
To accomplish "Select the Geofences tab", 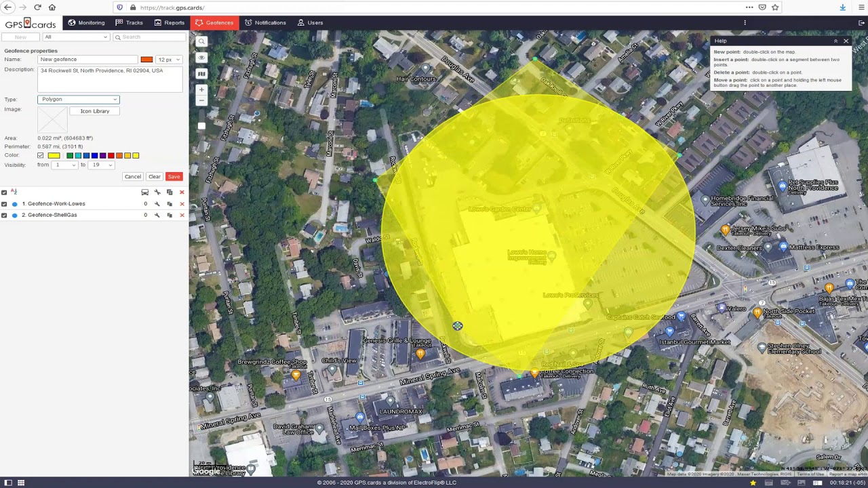I will coord(214,22).
